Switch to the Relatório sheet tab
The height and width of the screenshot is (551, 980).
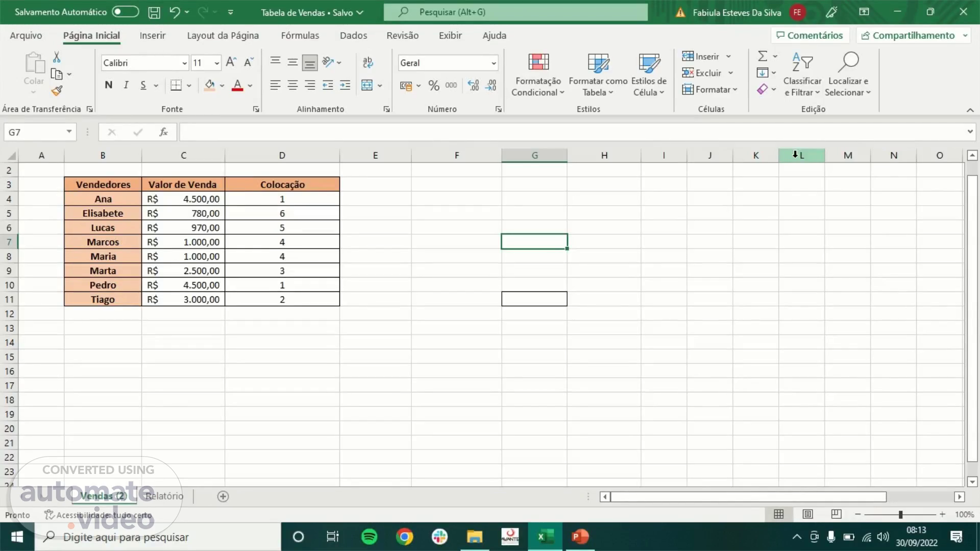pyautogui.click(x=164, y=496)
